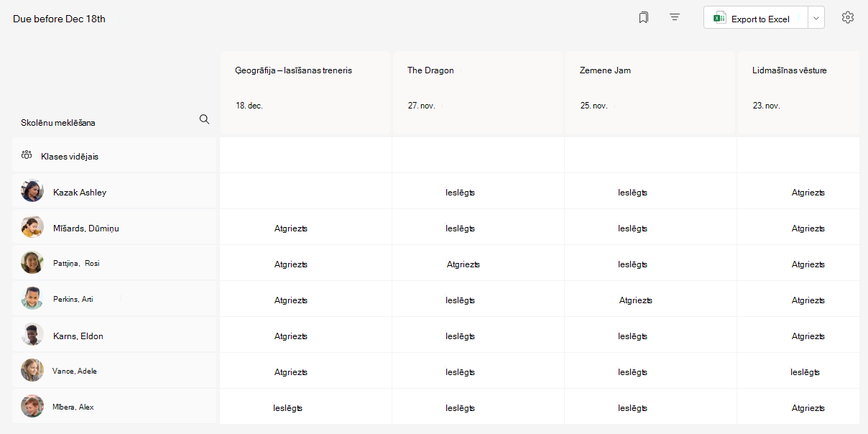
Task: Click Export to Excel button
Action: click(x=756, y=18)
